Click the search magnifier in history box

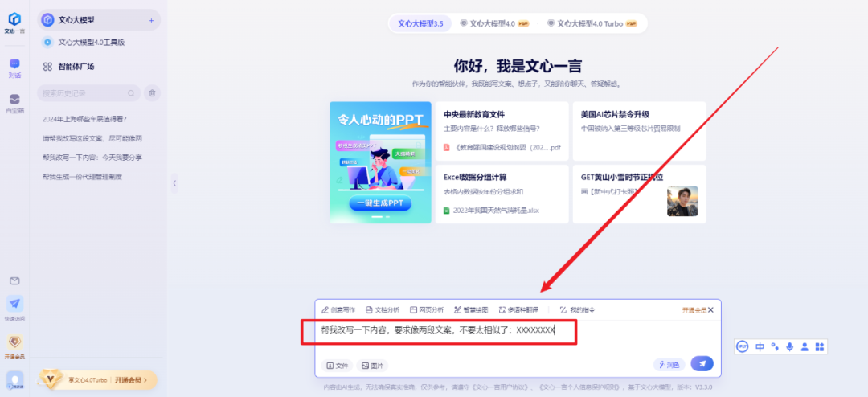tap(131, 93)
